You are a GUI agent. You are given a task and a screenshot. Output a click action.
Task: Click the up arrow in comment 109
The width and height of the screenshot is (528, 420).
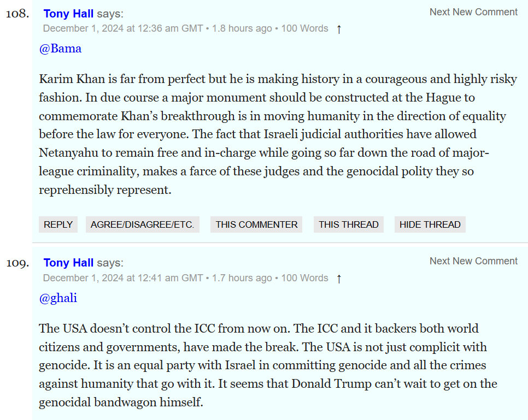click(x=339, y=279)
